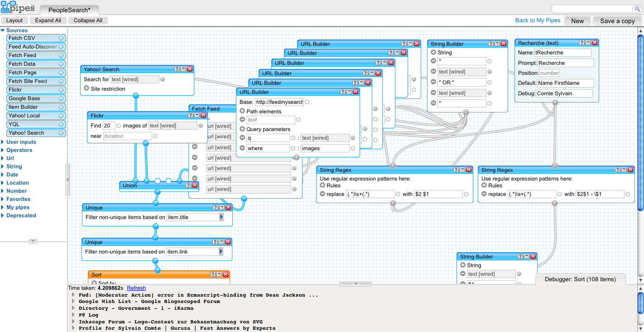
Task: Click the Refresh link in debugger
Action: [x=136, y=288]
